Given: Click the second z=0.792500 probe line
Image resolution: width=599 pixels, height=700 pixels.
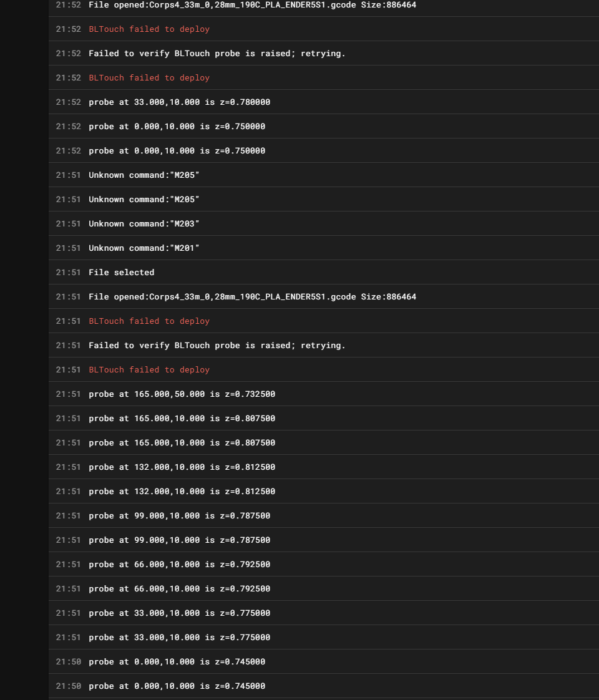Looking at the screenshot, I should tap(179, 589).
